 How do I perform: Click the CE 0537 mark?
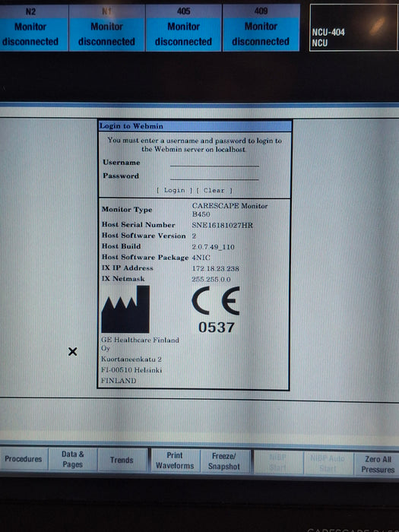tap(216, 309)
